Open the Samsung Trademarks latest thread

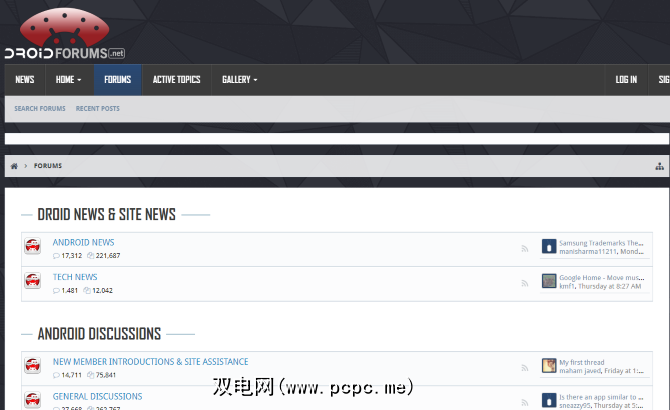tap(601, 243)
